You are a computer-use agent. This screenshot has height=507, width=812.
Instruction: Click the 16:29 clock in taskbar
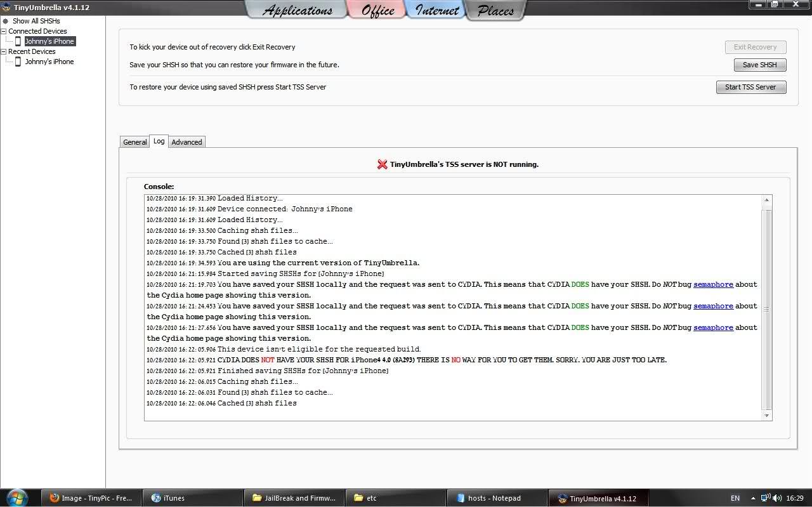click(795, 498)
